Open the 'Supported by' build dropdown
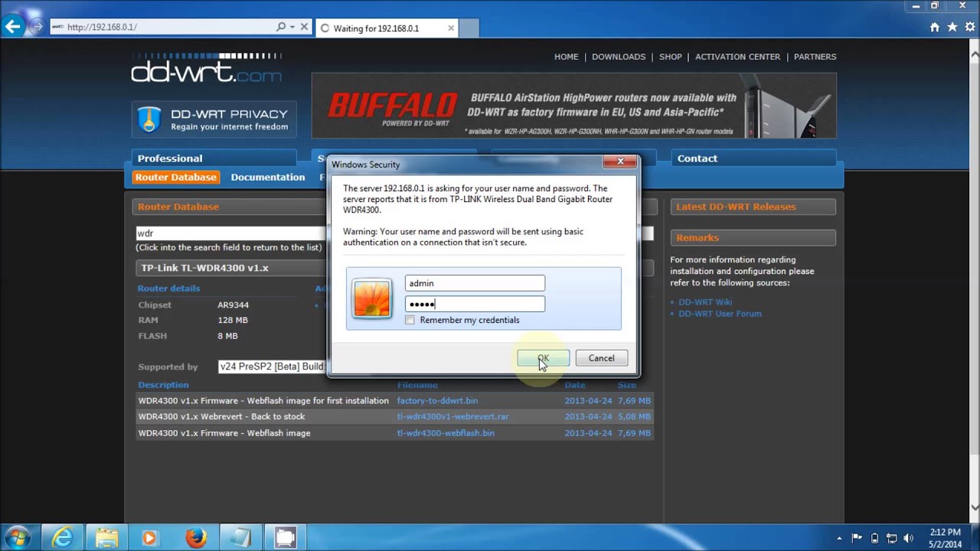The width and height of the screenshot is (980, 551). pyautogui.click(x=272, y=367)
